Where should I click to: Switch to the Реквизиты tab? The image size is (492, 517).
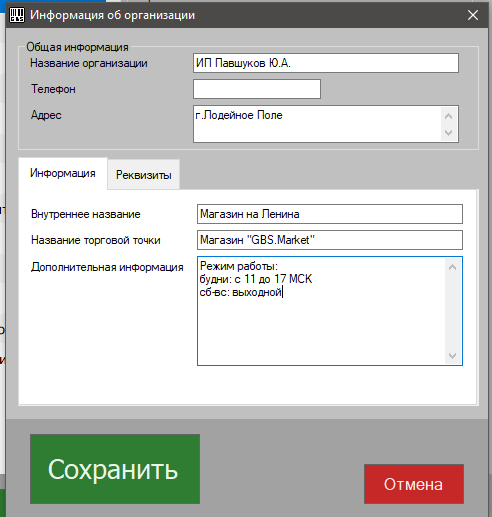(x=144, y=175)
